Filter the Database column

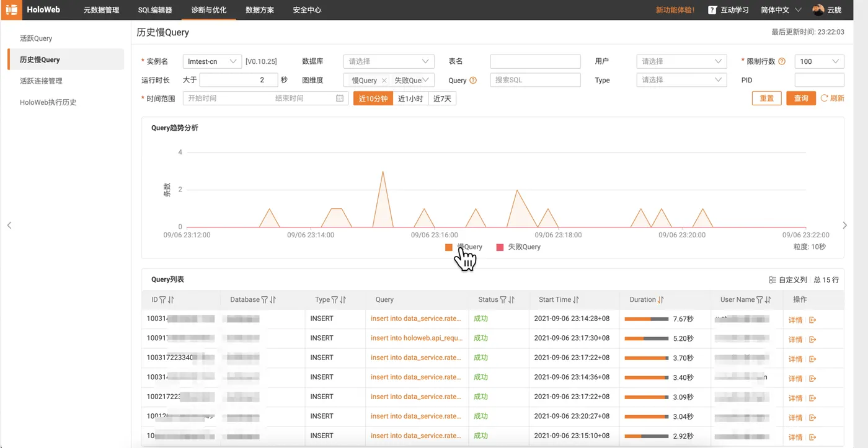(x=265, y=300)
